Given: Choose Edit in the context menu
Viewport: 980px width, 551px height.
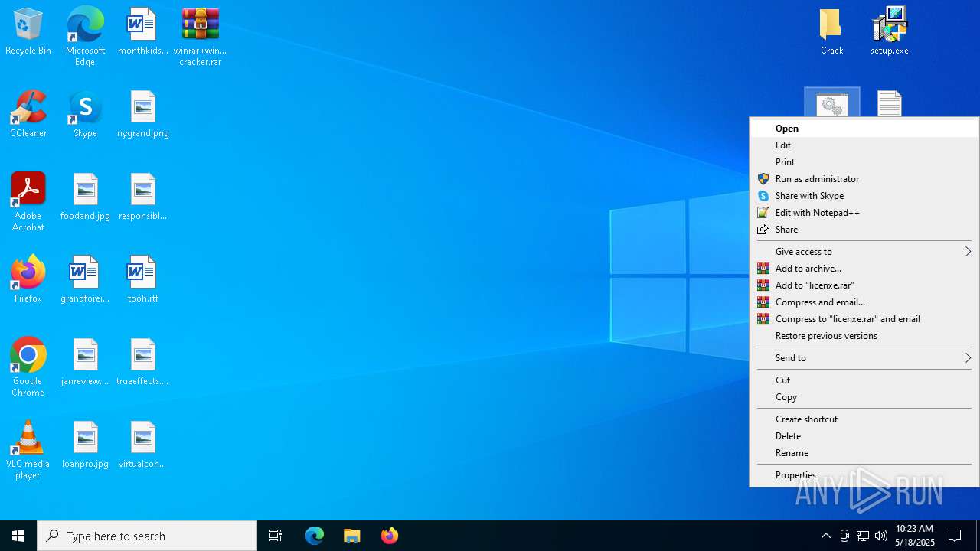Looking at the screenshot, I should coord(864,145).
